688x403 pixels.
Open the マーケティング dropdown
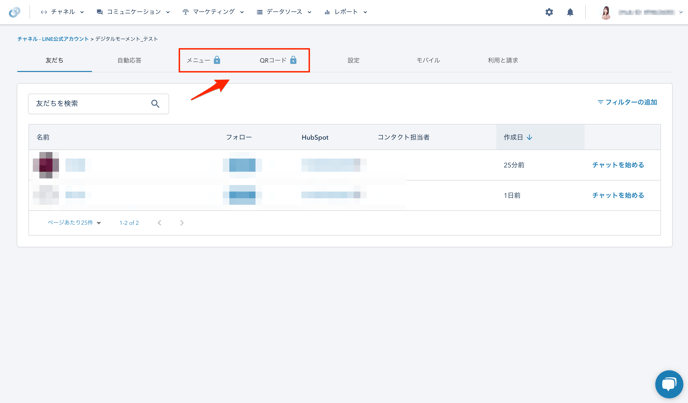click(x=213, y=12)
